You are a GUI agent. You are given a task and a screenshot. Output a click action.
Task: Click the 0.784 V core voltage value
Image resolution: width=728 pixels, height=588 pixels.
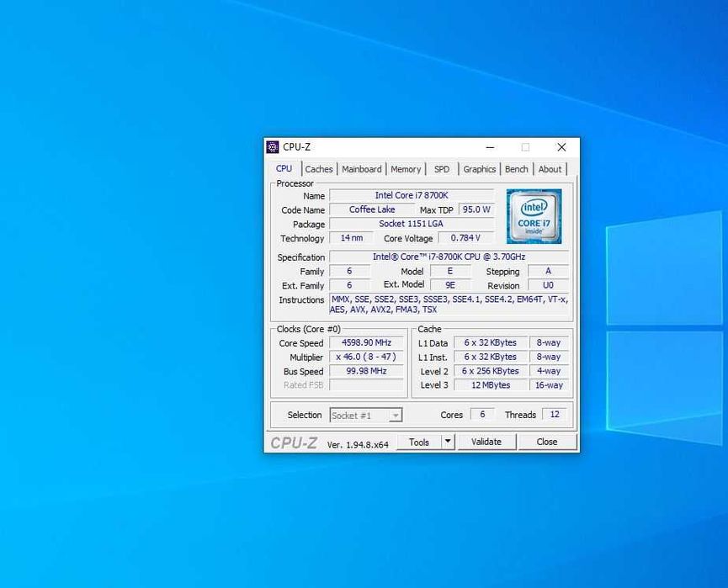point(465,237)
